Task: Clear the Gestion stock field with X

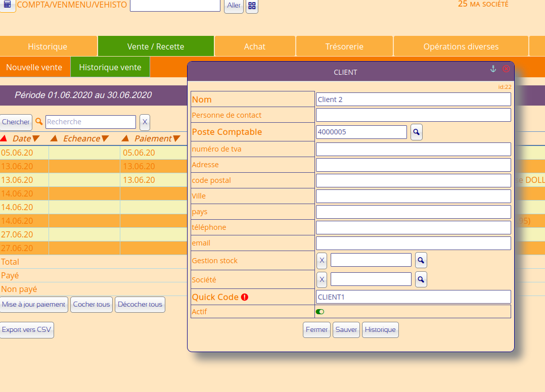Action: pyautogui.click(x=322, y=261)
